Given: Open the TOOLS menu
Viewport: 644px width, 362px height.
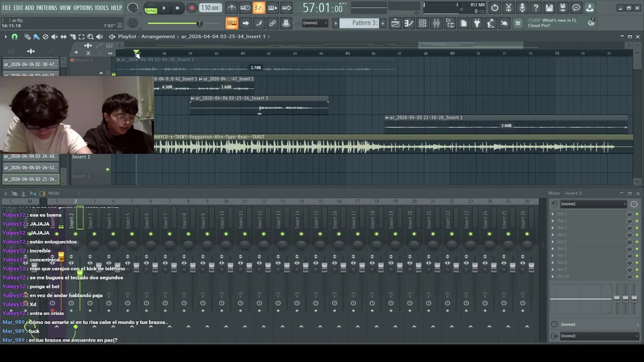Looking at the screenshot, I should coord(102,8).
